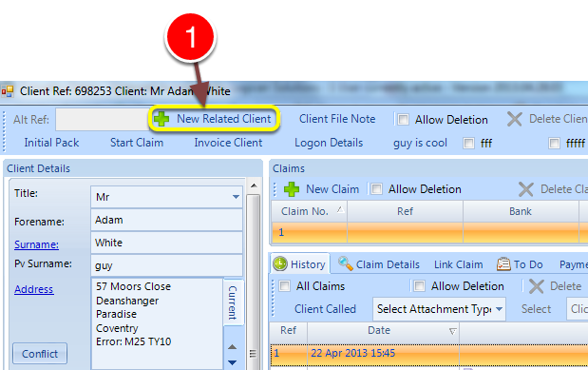
Task: Click the Alt Ref input field
Action: pyautogui.click(x=103, y=120)
